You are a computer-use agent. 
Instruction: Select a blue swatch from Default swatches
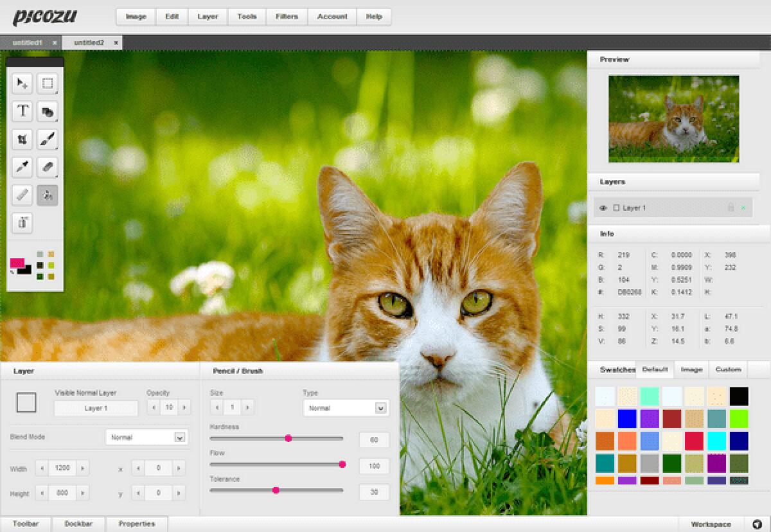tap(627, 420)
